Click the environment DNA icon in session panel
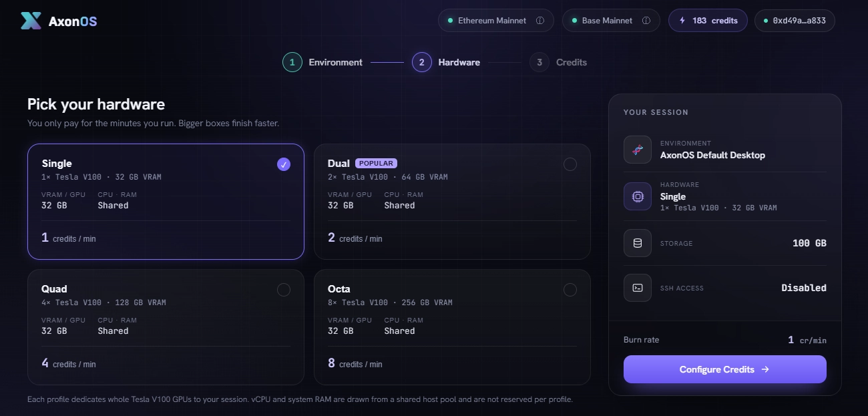Viewport: 868px width, 416px height. tap(638, 150)
